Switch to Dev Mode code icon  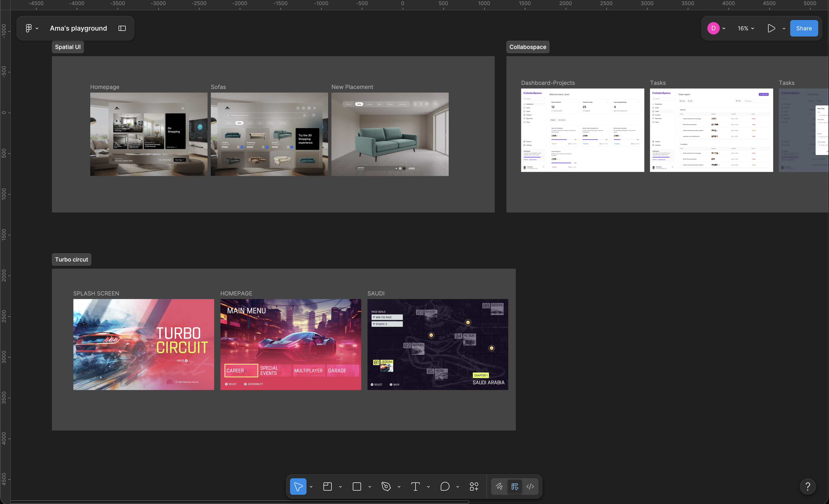(530, 486)
